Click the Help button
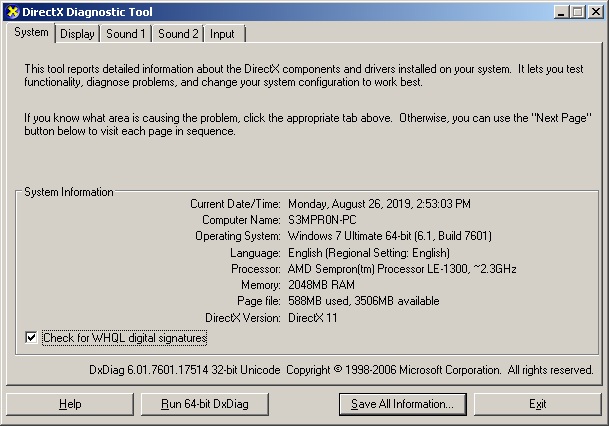The image size is (609, 426). coord(70,404)
